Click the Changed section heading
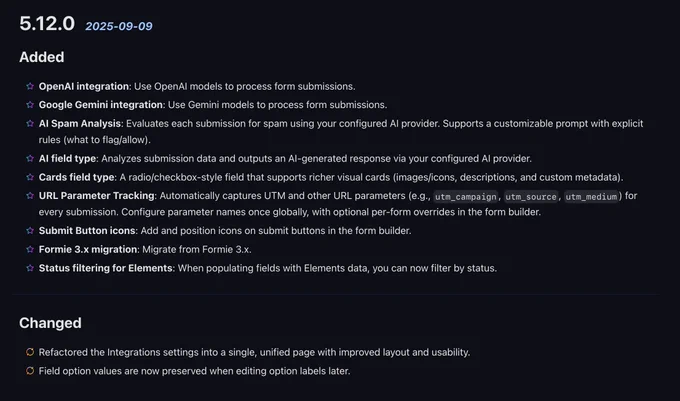The image size is (680, 401). click(50, 323)
